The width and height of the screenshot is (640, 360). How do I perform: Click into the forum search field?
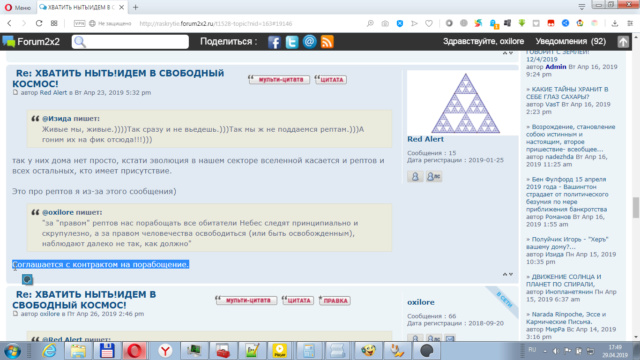click(130, 42)
